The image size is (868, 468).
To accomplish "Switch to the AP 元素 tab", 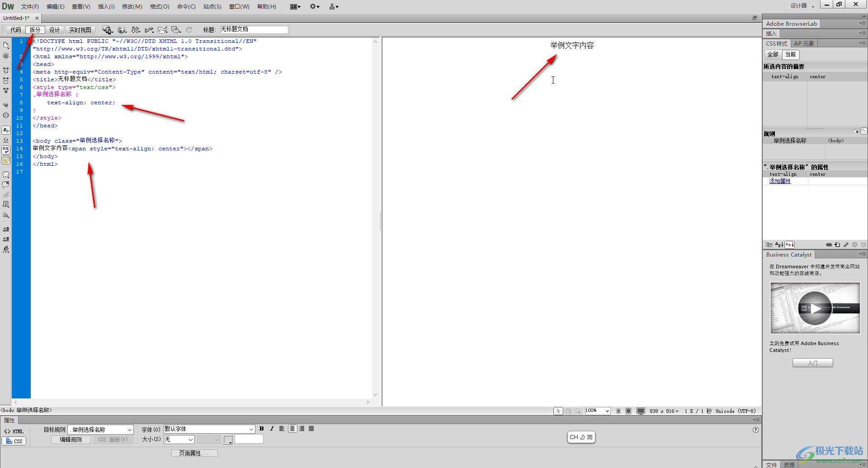I will click(x=804, y=43).
